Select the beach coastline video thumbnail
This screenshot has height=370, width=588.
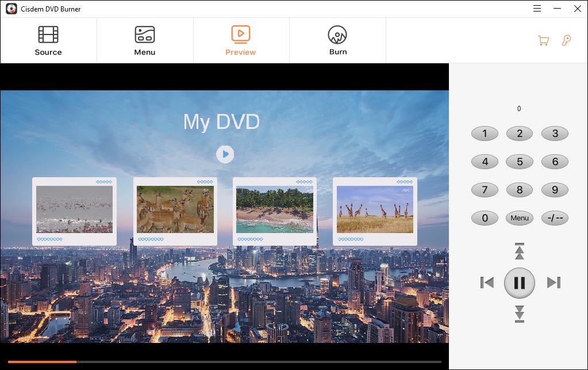(x=275, y=209)
